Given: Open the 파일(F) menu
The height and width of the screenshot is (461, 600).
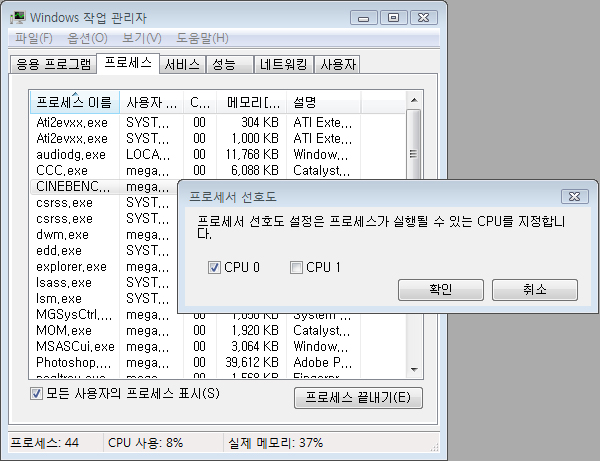Looking at the screenshot, I should pyautogui.click(x=34, y=38).
